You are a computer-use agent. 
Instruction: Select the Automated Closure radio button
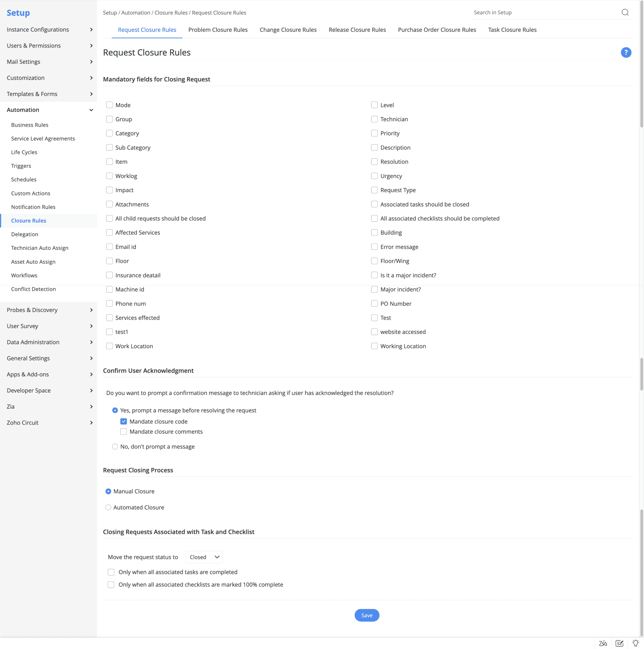point(109,507)
